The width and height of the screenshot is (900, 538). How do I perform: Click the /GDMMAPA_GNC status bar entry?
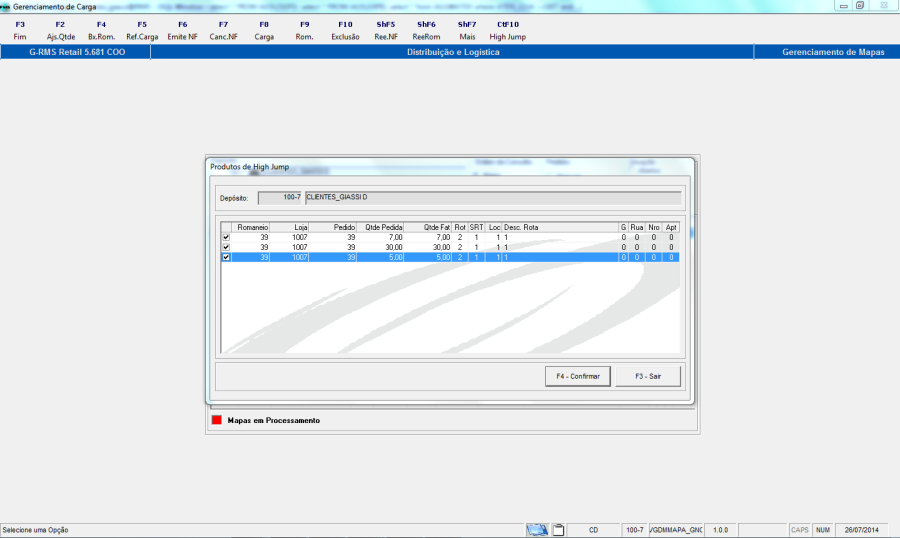[676, 530]
